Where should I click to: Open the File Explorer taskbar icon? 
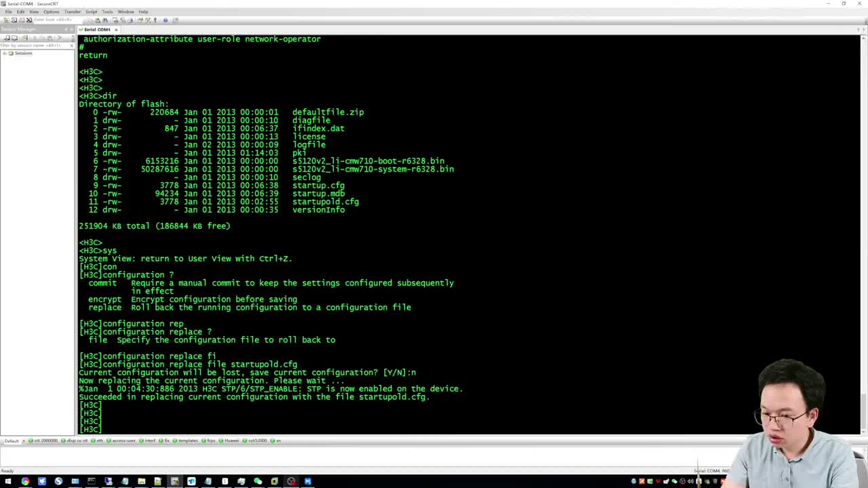141,481
